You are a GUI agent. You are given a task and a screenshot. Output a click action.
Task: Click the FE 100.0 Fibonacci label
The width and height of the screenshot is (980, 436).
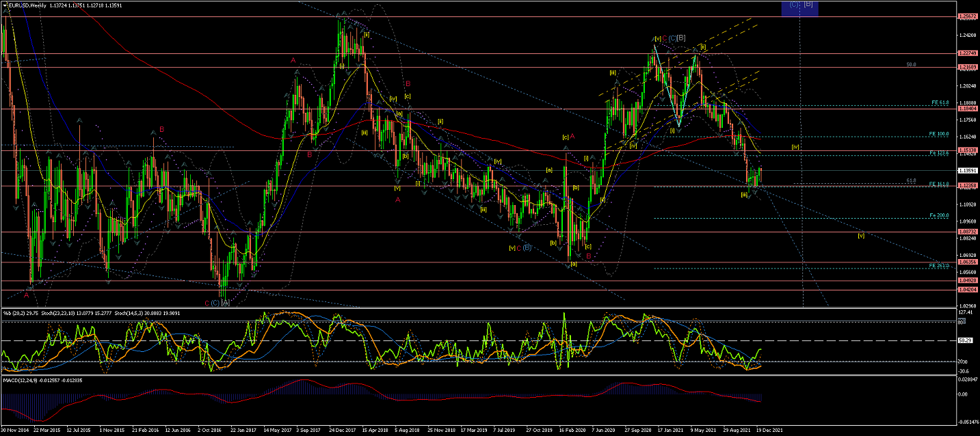(x=938, y=134)
